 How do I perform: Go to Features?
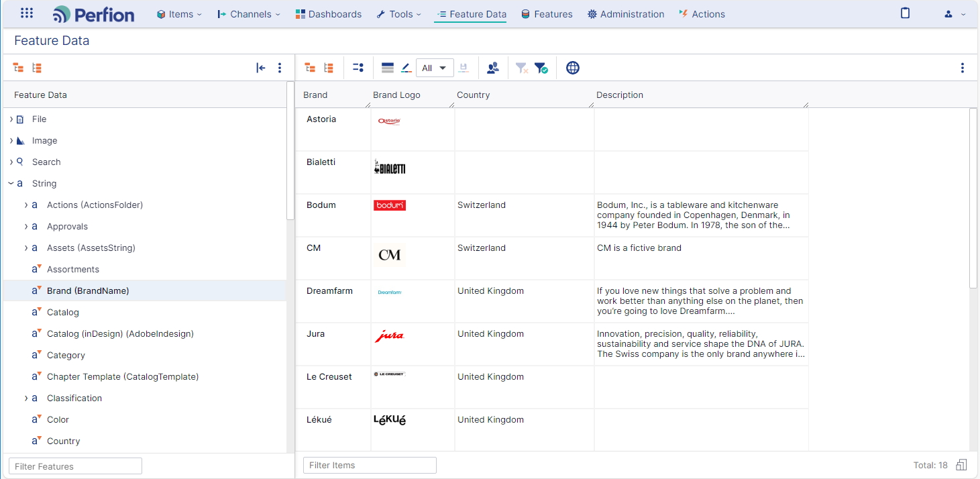point(547,14)
